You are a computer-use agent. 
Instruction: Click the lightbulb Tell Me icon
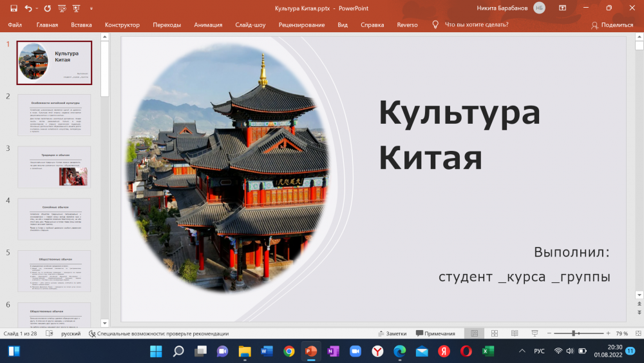tap(435, 25)
